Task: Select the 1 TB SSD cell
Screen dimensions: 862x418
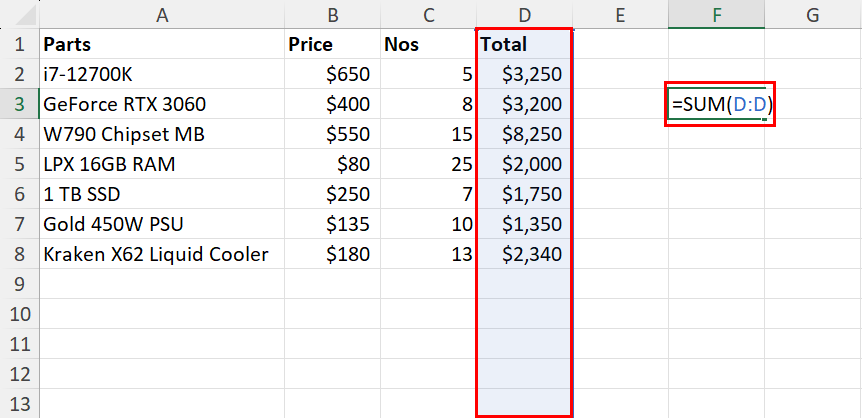Action: 162,194
